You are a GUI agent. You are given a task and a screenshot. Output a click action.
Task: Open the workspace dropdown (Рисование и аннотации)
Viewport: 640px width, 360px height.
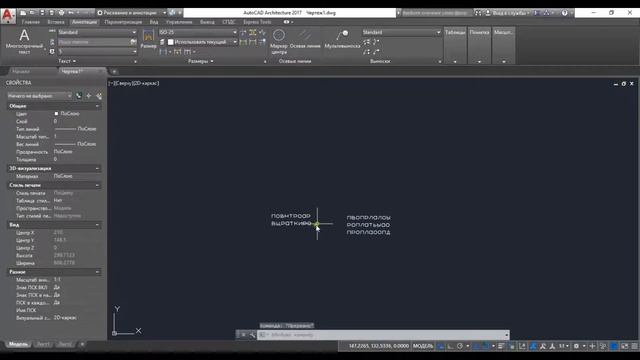pyautogui.click(x=131, y=13)
